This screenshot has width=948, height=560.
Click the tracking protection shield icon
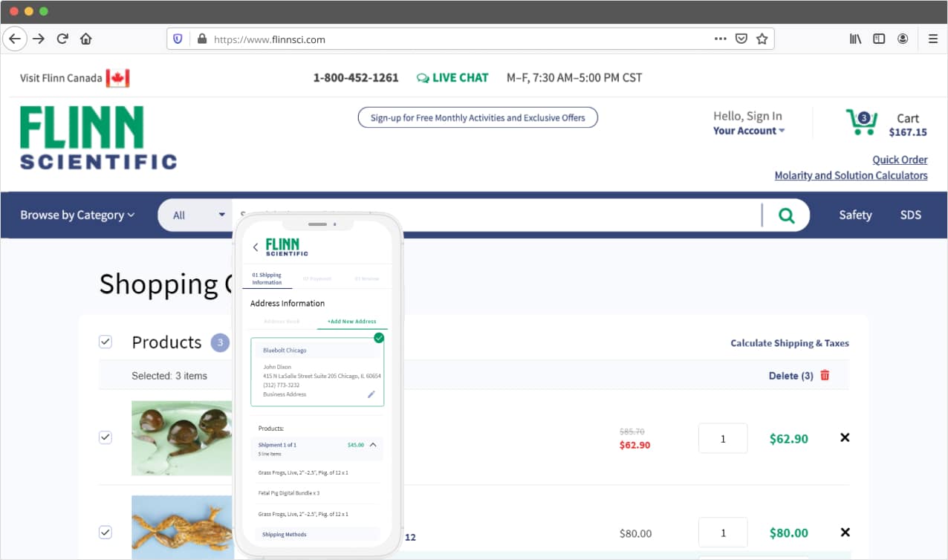point(178,39)
